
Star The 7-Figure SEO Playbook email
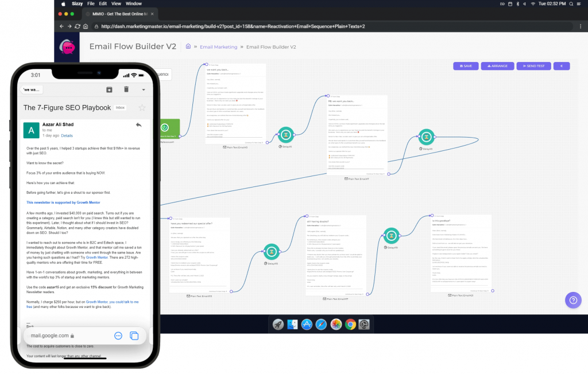[x=142, y=108]
